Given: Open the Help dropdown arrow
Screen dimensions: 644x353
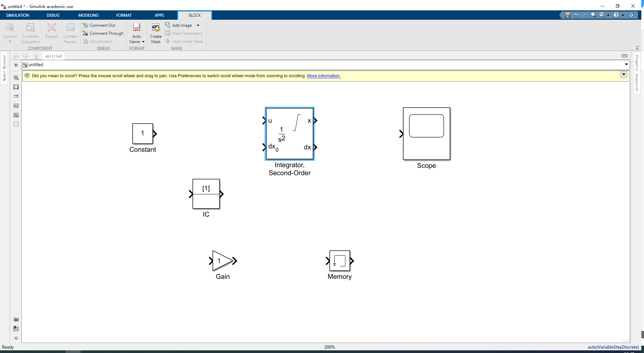Looking at the screenshot, I should tap(623, 15).
